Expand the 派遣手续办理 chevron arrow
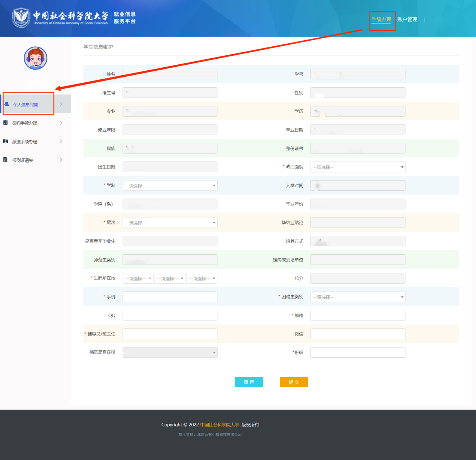The width and height of the screenshot is (476, 460). click(x=61, y=141)
